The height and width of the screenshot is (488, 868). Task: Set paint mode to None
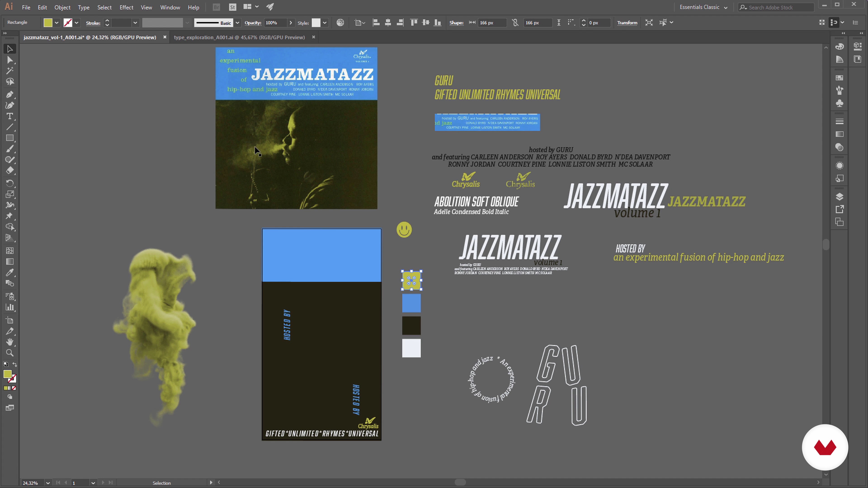coord(14,388)
